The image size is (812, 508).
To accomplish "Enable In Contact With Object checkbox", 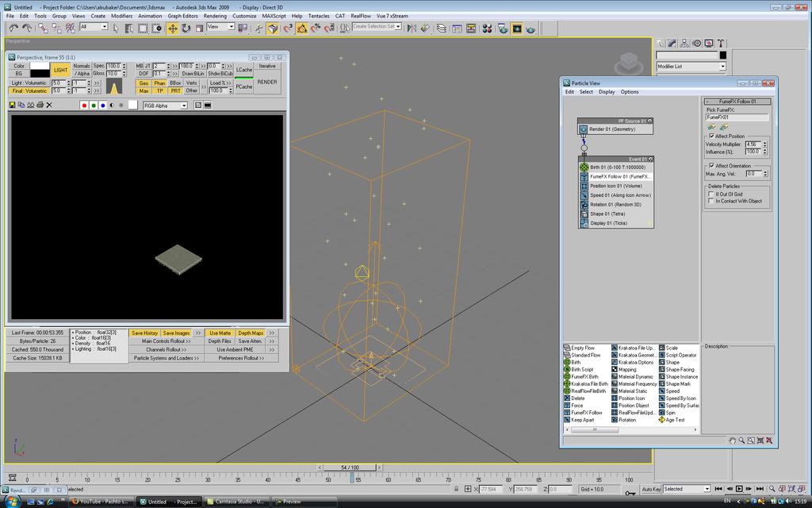I will [710, 201].
